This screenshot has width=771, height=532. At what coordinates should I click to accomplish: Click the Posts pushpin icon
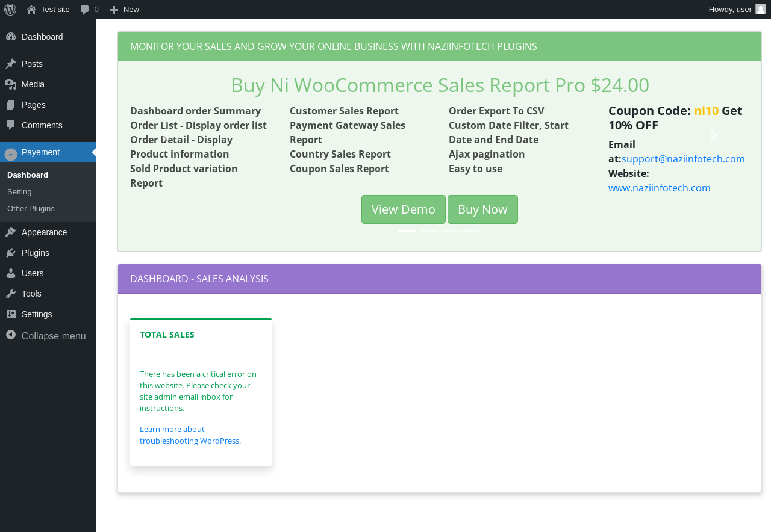click(11, 64)
